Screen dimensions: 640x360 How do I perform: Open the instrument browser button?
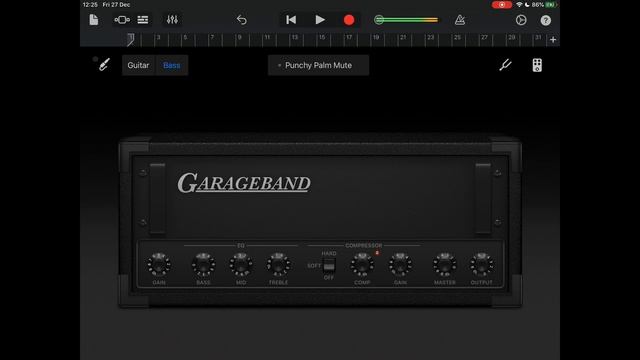coord(122,20)
